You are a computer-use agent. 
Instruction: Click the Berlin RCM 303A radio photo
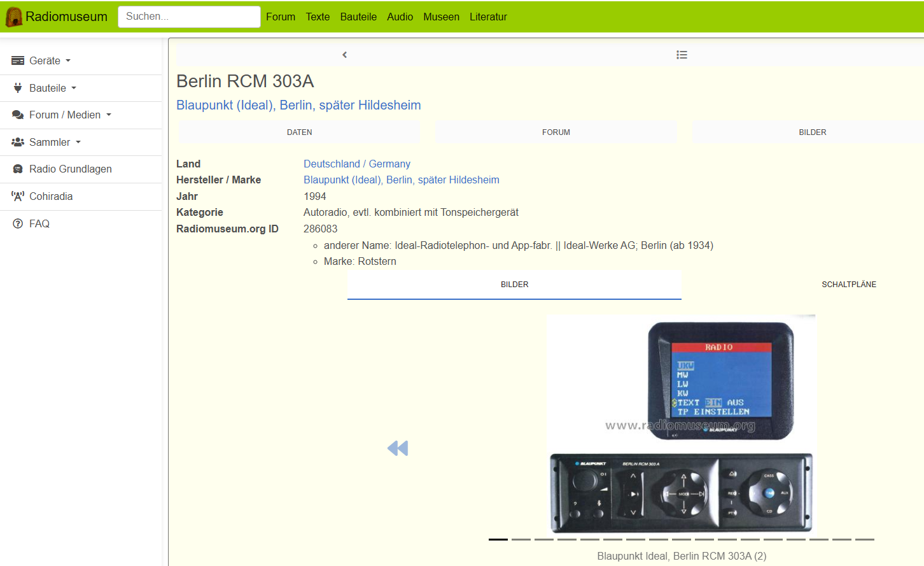pos(681,425)
